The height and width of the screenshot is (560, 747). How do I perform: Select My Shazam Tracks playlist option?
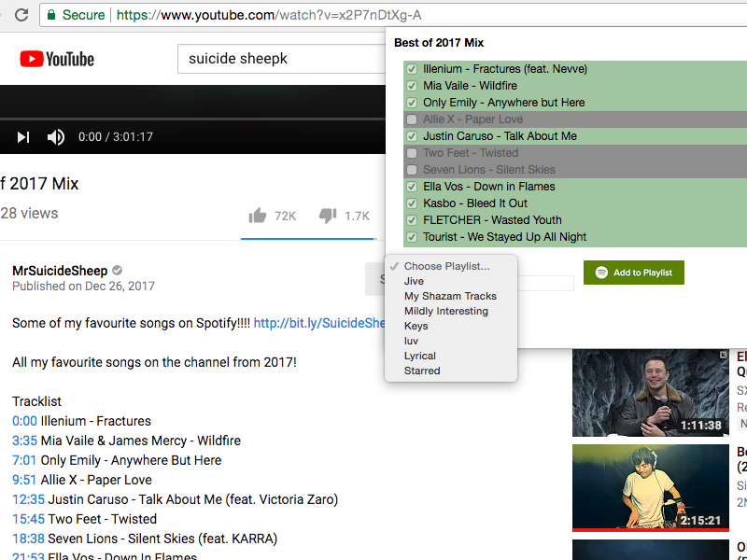point(451,296)
